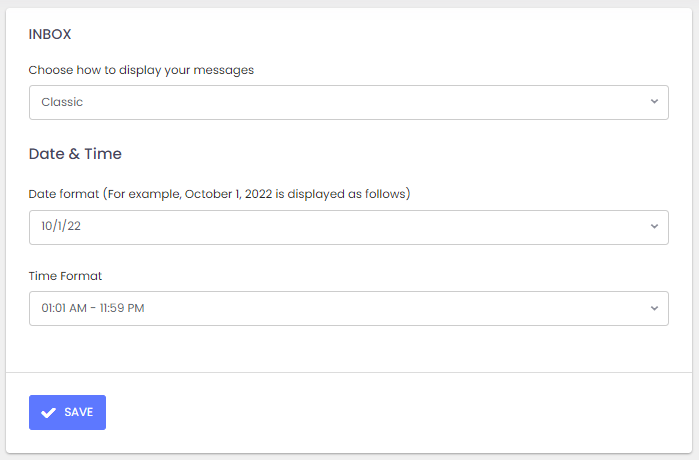This screenshot has width=699, height=460.
Task: Click chevron arrow of message display dropdown
Action: point(654,102)
